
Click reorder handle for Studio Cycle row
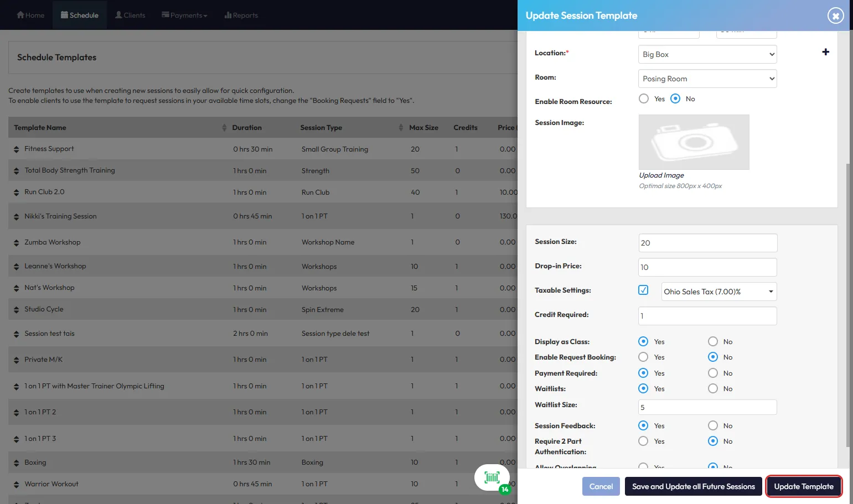(16, 310)
